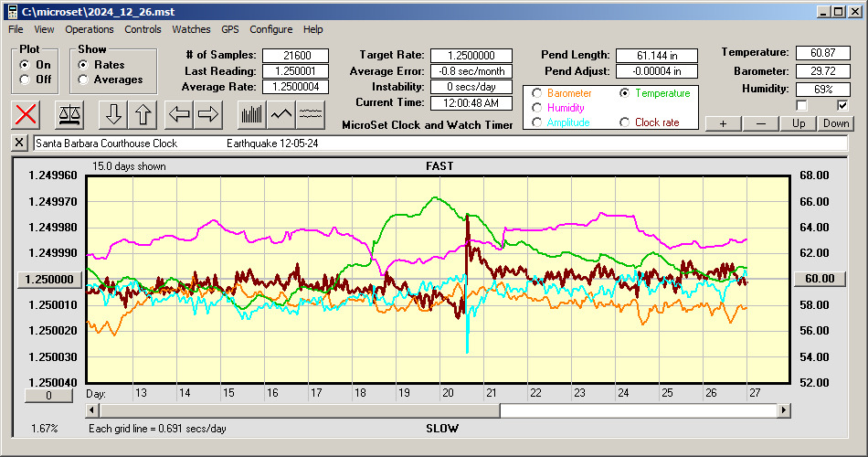
Task: Open the Operations menu
Action: pyautogui.click(x=90, y=29)
